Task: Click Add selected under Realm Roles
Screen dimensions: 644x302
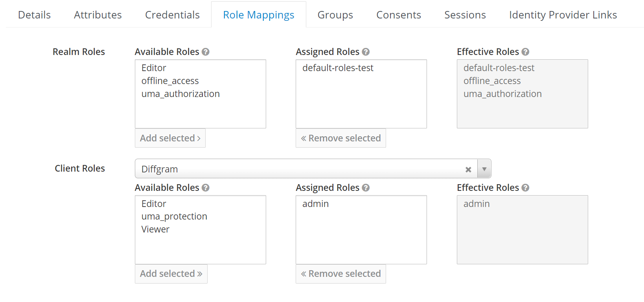Action: click(170, 138)
